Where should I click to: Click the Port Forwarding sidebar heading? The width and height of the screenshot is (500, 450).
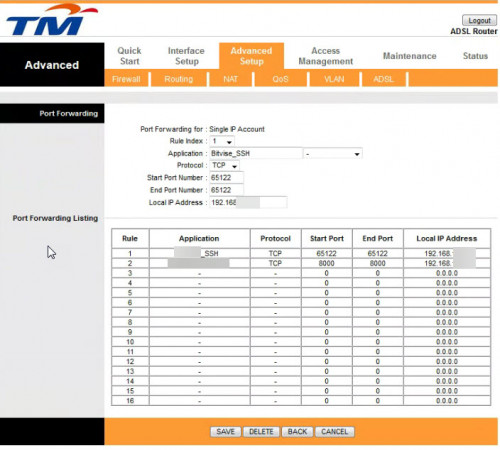click(69, 113)
